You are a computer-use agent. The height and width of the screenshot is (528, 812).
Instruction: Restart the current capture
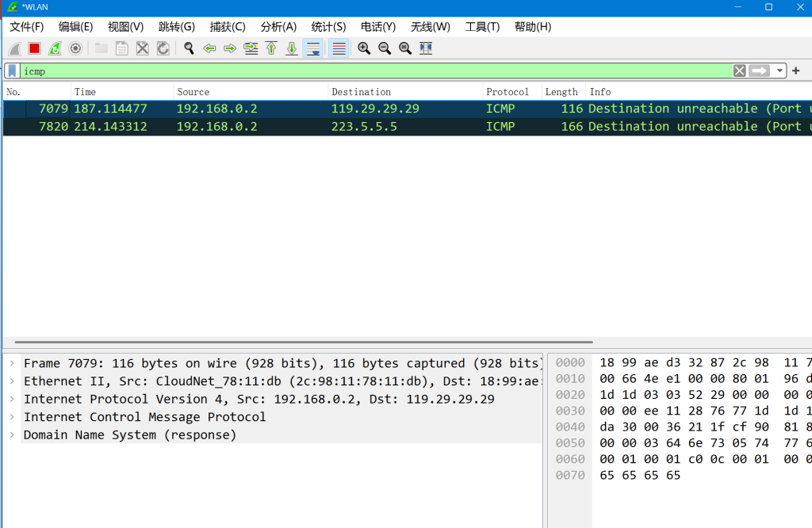55,48
